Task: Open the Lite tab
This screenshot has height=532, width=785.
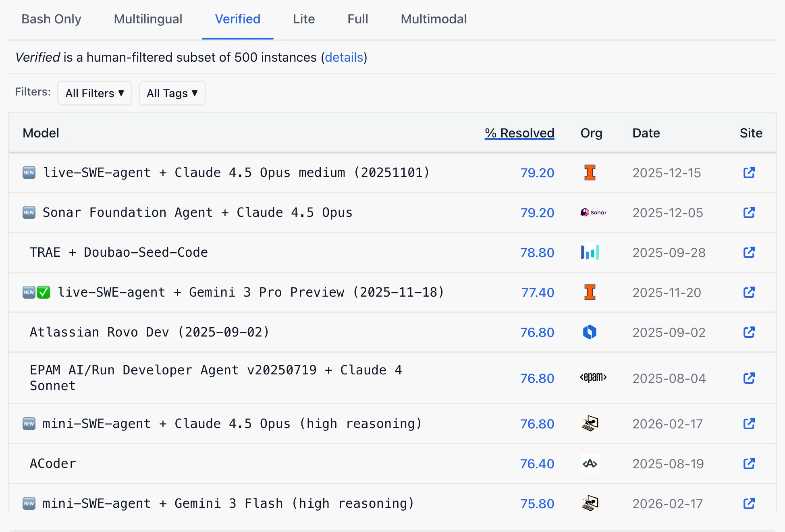Action: pos(304,19)
